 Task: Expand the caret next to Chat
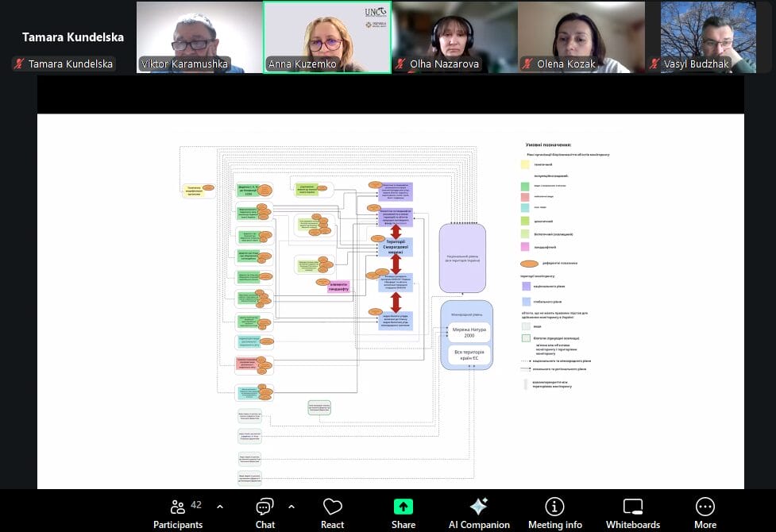pos(291,507)
